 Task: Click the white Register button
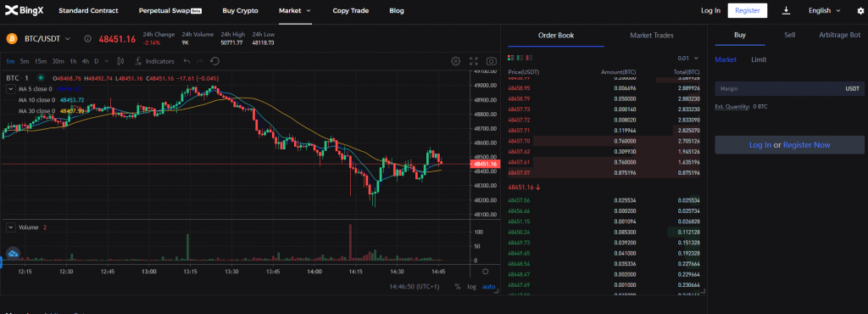pyautogui.click(x=748, y=10)
